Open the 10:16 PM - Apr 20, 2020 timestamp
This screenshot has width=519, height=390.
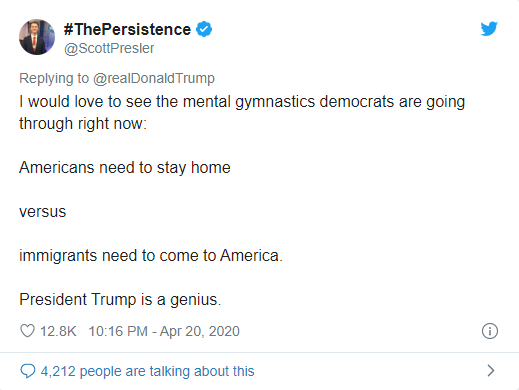[x=164, y=331]
